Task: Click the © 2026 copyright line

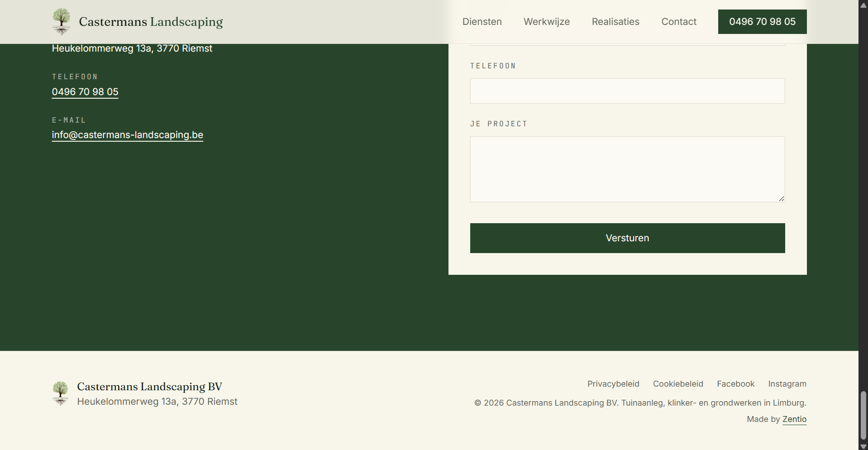Action: coord(640,403)
